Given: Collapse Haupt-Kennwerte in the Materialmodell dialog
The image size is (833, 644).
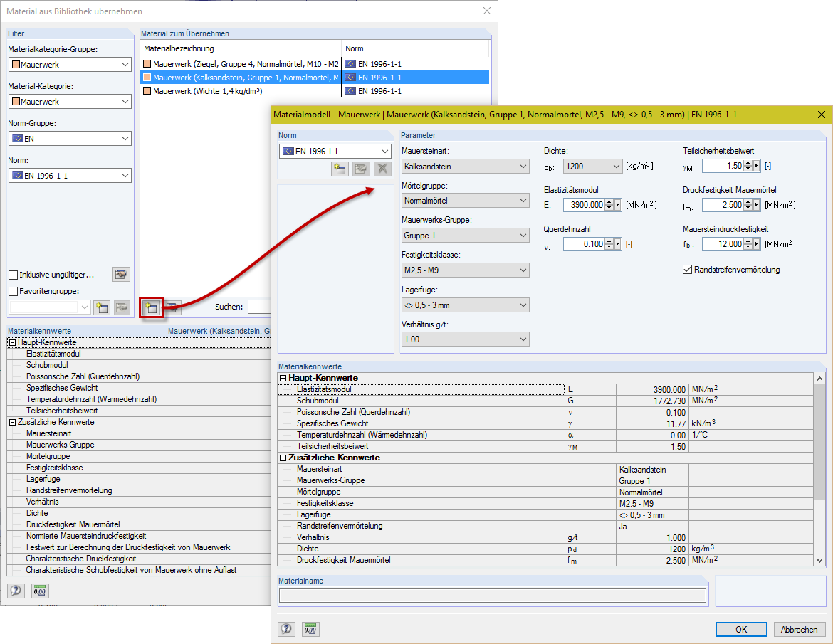Looking at the screenshot, I should 283,378.
